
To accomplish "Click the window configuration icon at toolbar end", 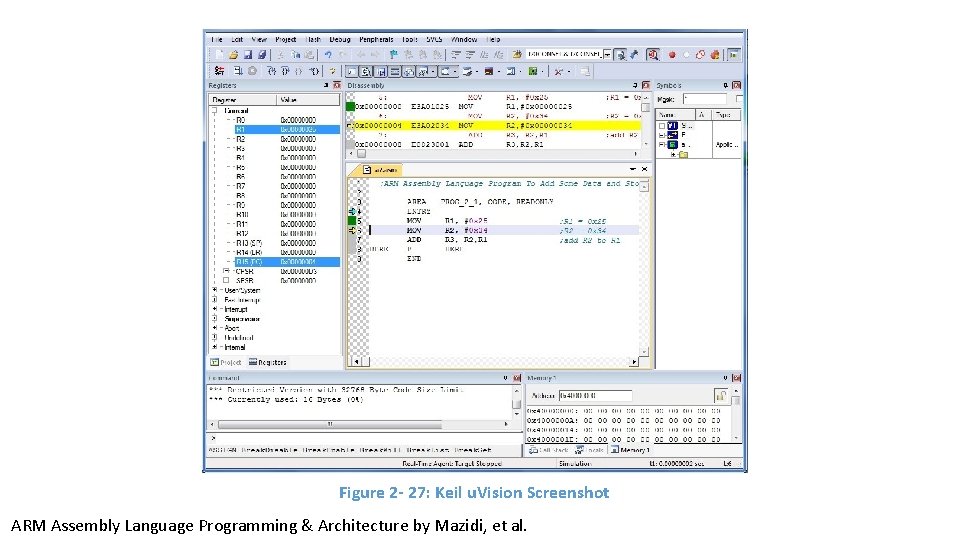I will [732, 54].
